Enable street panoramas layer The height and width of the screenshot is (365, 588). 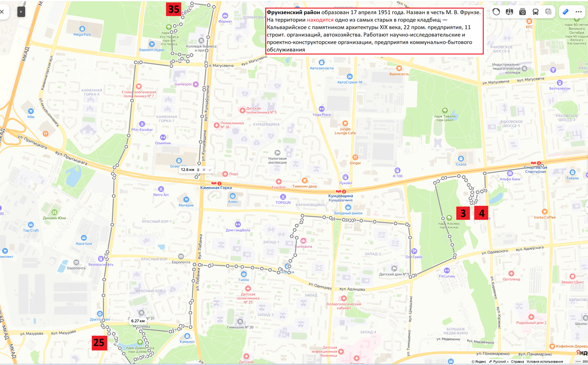pyautogui.click(x=509, y=12)
